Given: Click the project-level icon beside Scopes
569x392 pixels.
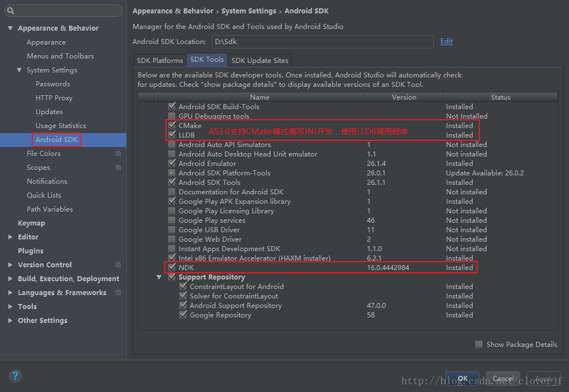Looking at the screenshot, I should click(118, 168).
